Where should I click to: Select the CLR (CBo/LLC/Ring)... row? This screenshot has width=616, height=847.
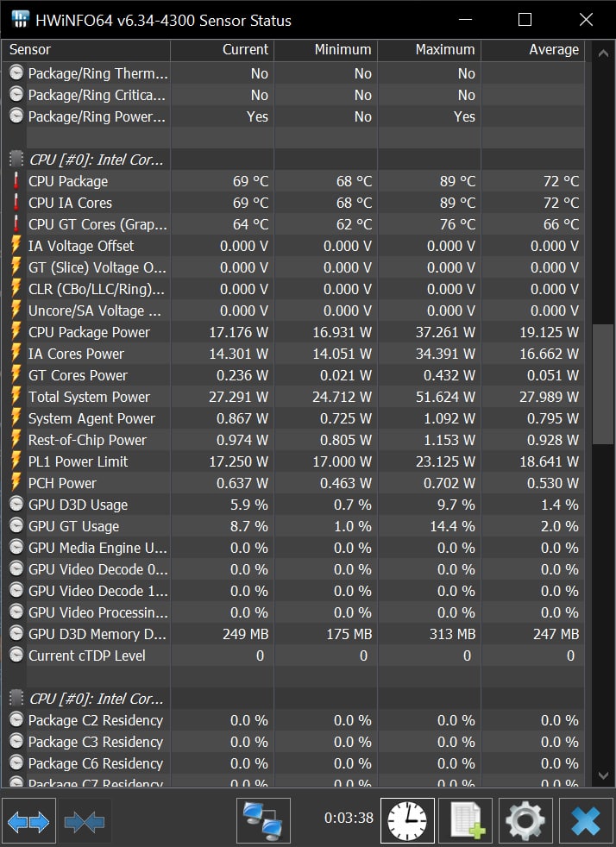click(96, 290)
